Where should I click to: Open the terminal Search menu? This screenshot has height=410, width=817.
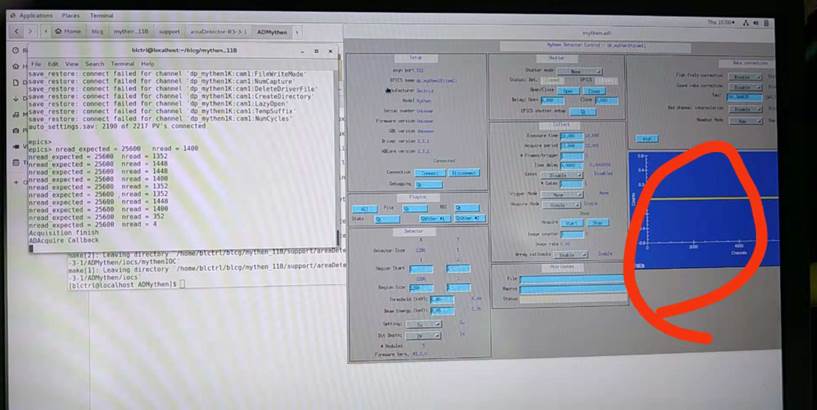(x=94, y=64)
